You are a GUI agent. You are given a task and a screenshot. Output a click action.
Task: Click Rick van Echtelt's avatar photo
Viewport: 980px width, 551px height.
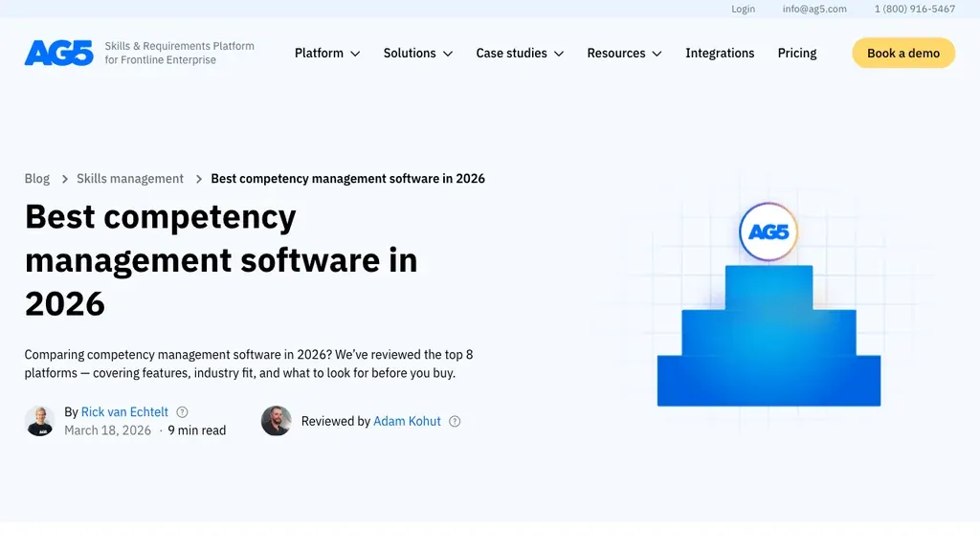click(x=39, y=421)
